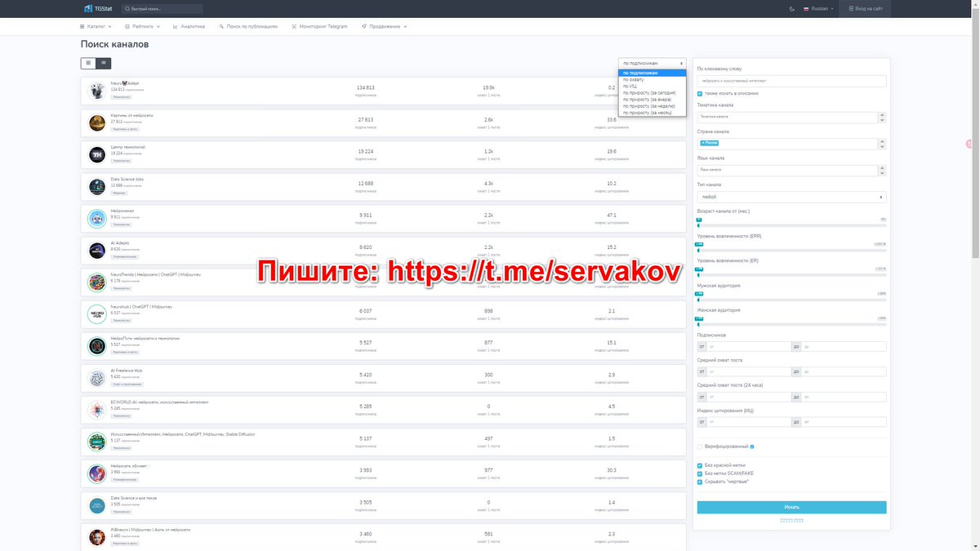Image resolution: width=980 pixels, height=551 pixels.
Task: Remove the Россия country tag
Action: tap(702, 143)
